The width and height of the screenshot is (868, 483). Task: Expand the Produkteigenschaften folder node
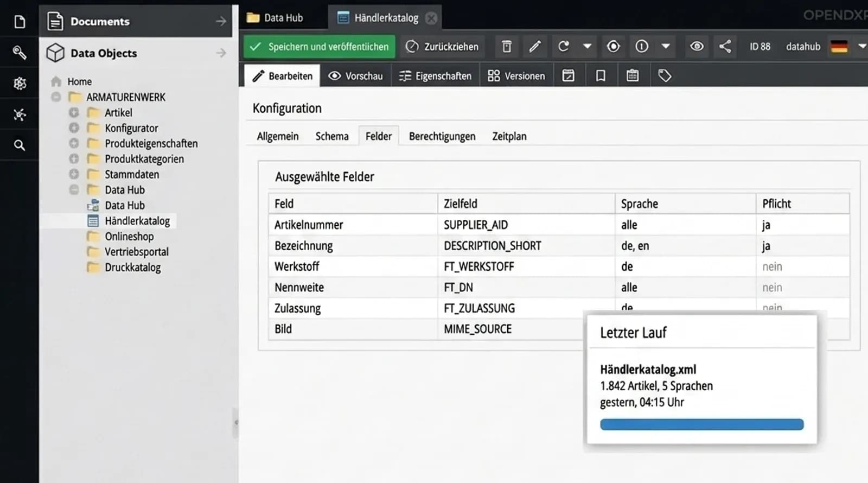point(74,143)
